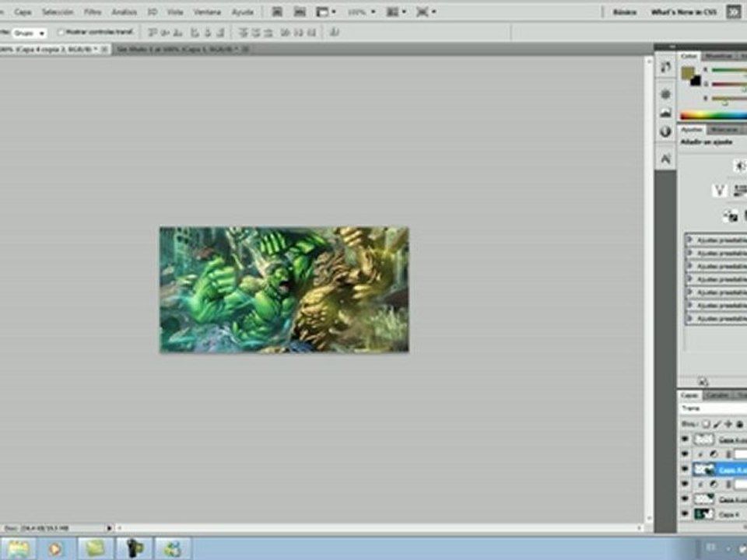Enable Mostrar controles transf. checkbox

61,33
